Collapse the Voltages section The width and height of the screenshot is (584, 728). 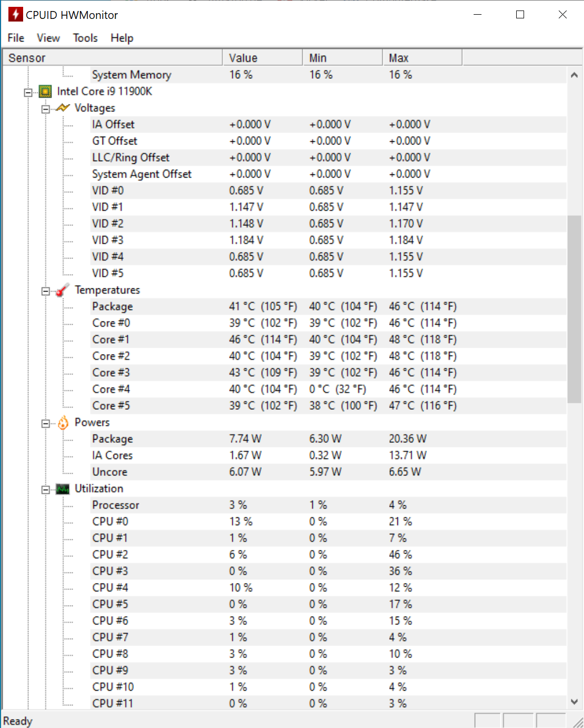point(46,109)
